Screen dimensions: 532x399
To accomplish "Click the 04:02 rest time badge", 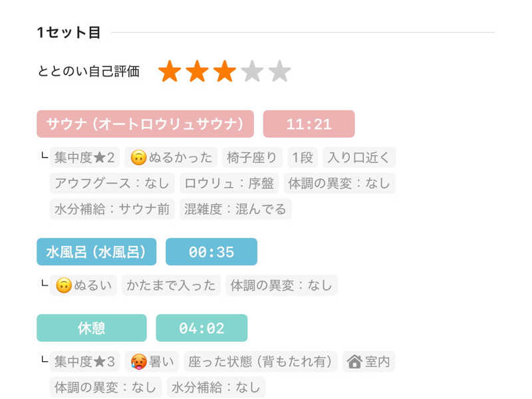I will tap(201, 328).
